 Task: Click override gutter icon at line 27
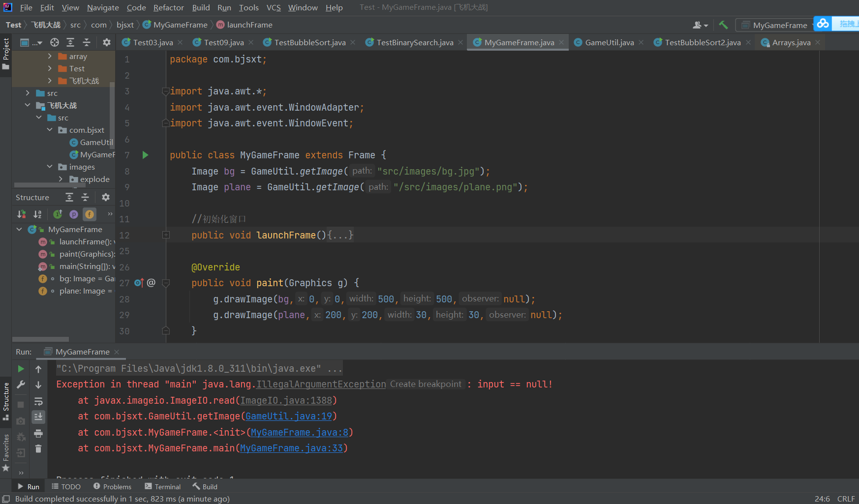tap(139, 283)
